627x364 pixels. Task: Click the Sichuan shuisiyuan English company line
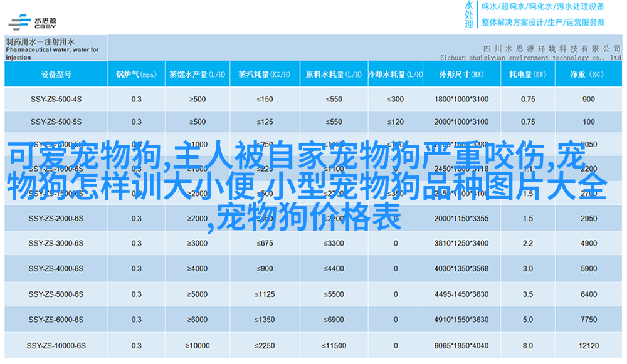point(530,58)
